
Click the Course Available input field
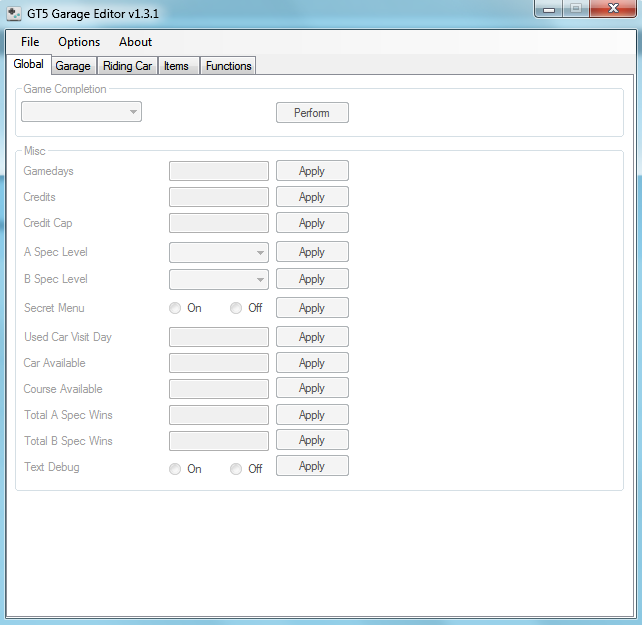point(219,389)
